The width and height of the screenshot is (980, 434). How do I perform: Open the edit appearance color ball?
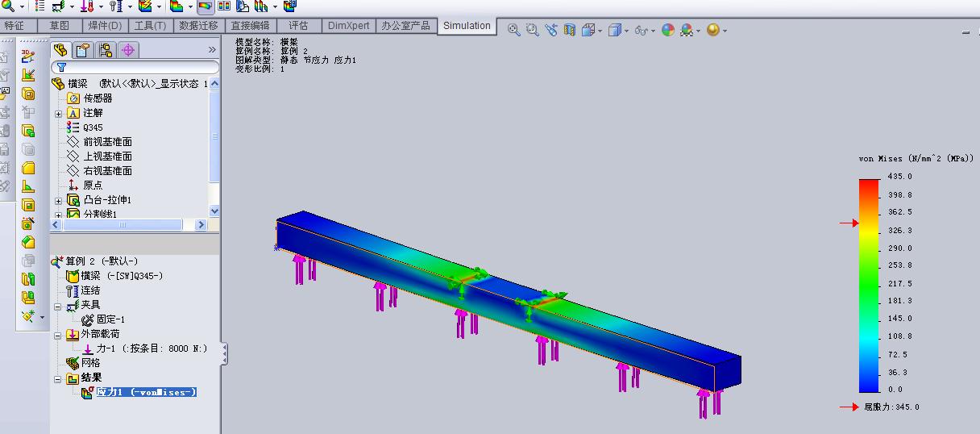point(667,30)
